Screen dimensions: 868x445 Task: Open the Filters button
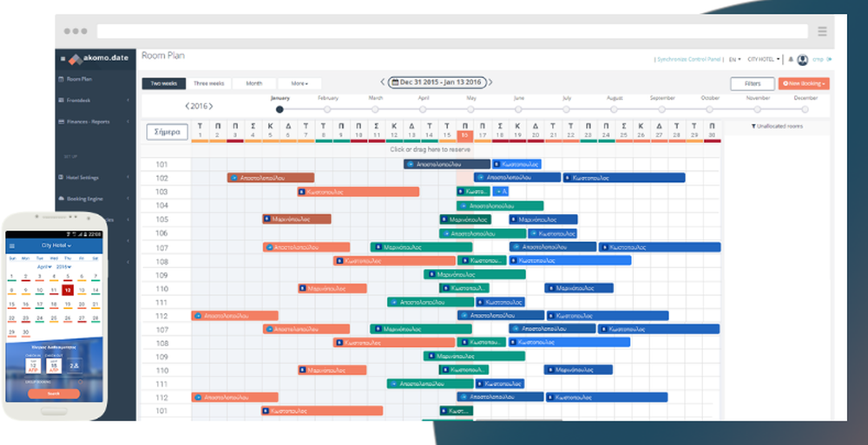coord(753,83)
